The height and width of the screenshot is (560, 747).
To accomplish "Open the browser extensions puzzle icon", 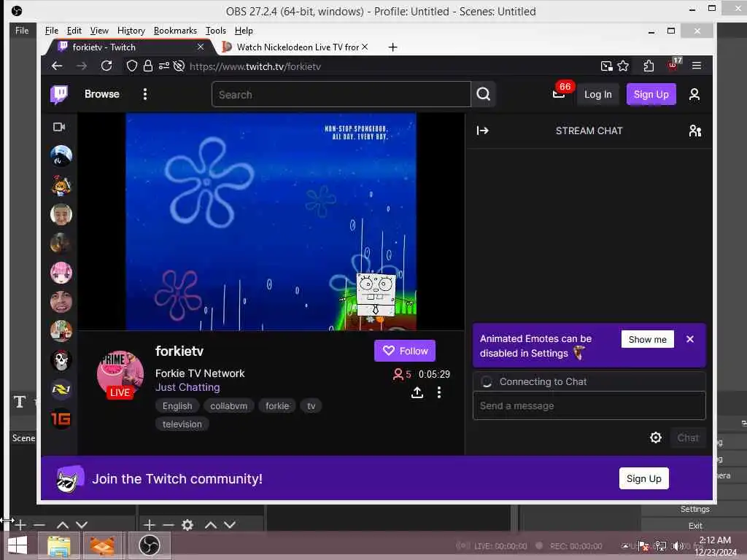I will click(x=649, y=66).
